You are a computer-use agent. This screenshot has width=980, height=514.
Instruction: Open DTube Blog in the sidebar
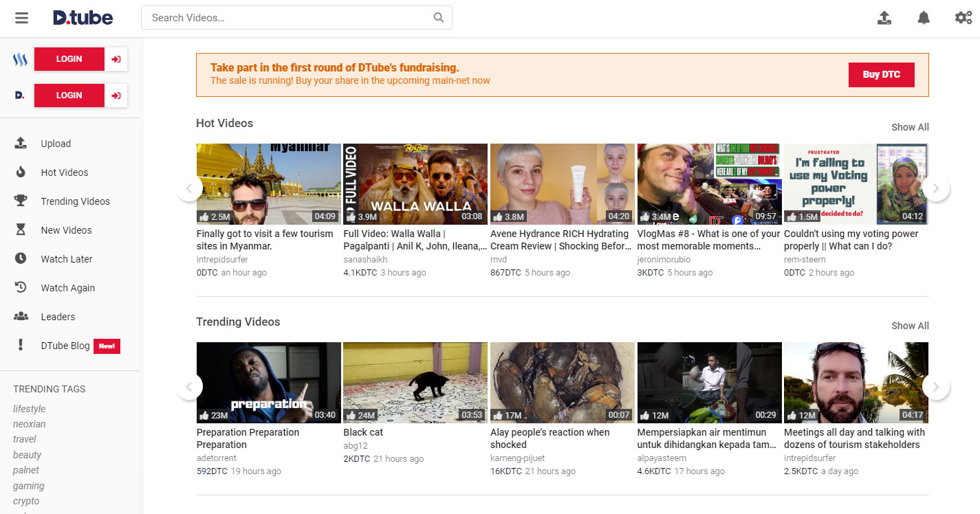[65, 346]
